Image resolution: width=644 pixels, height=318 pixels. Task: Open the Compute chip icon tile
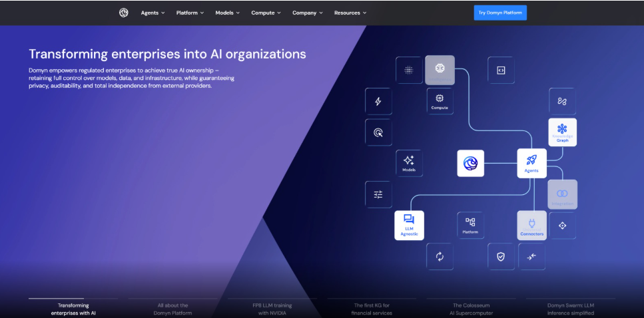(440, 100)
